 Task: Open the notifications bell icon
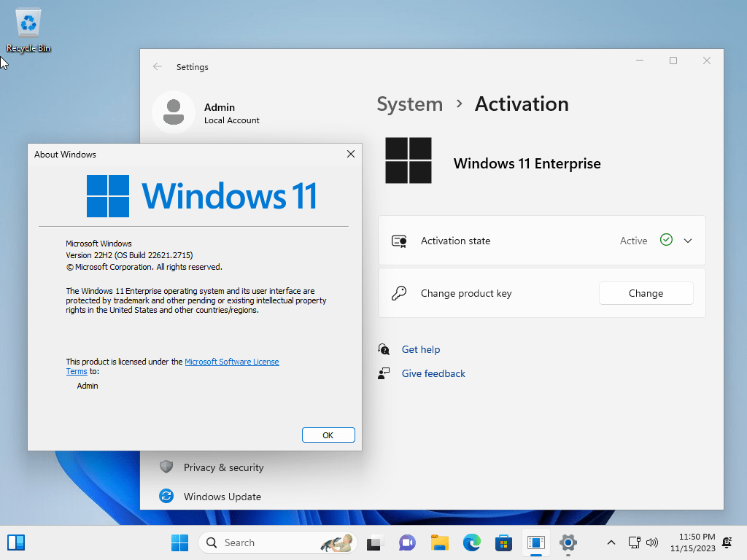(727, 542)
